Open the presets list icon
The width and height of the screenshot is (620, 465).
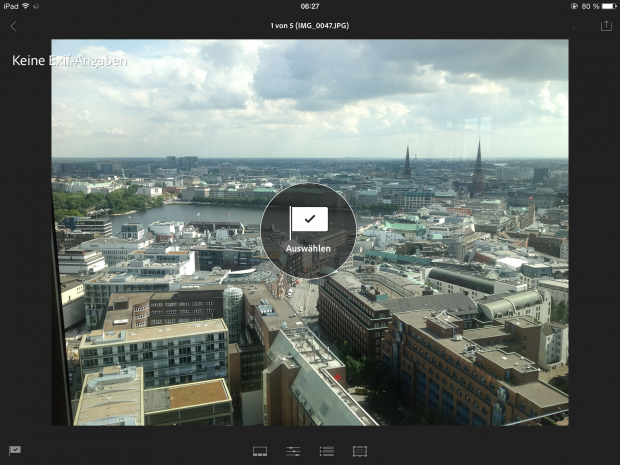(x=327, y=451)
